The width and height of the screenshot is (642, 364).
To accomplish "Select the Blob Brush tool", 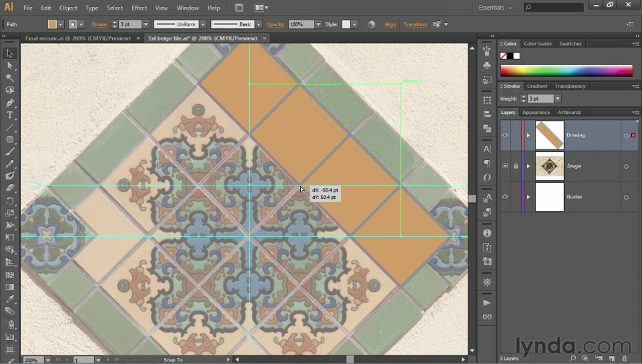I will coord(10,176).
